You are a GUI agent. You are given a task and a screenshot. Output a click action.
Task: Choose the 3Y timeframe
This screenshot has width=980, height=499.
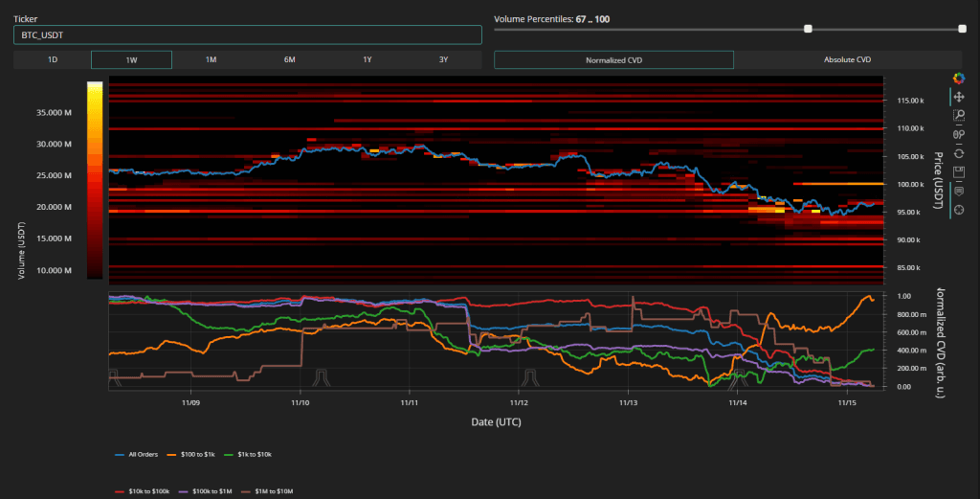pos(443,59)
